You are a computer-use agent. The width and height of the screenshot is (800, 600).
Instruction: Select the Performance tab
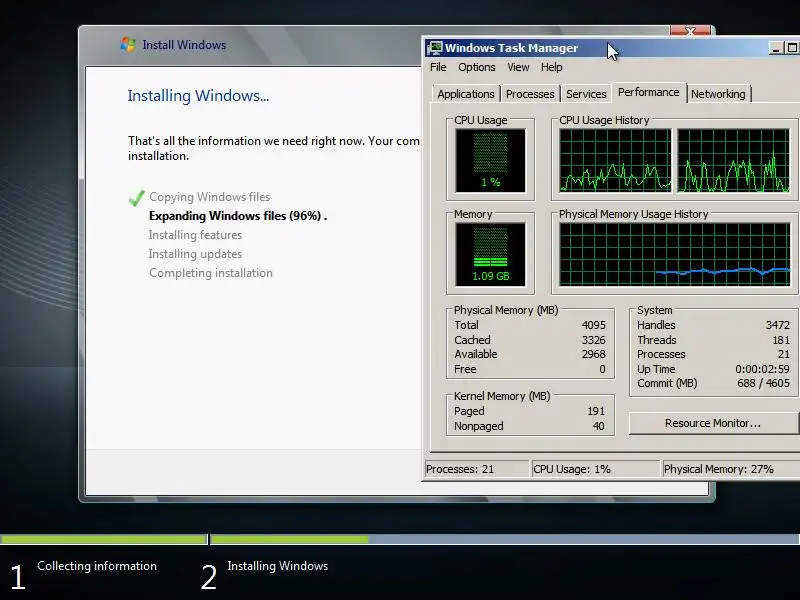coord(648,92)
